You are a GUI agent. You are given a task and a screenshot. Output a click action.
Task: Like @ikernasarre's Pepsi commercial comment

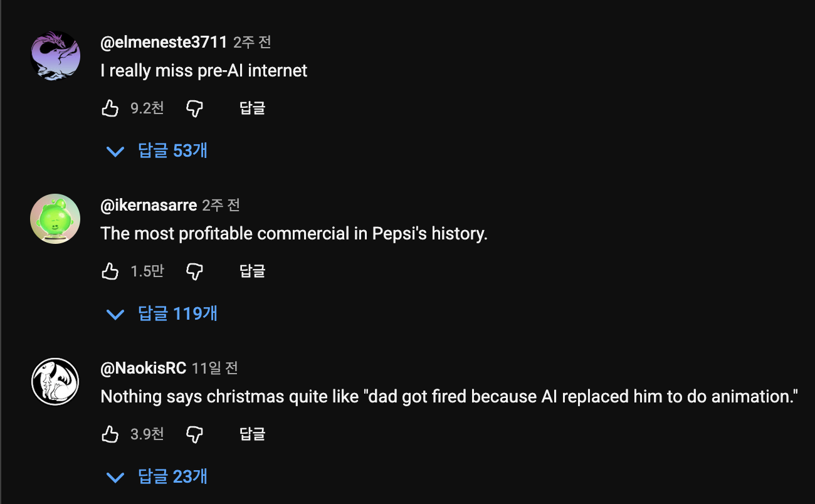[110, 271]
